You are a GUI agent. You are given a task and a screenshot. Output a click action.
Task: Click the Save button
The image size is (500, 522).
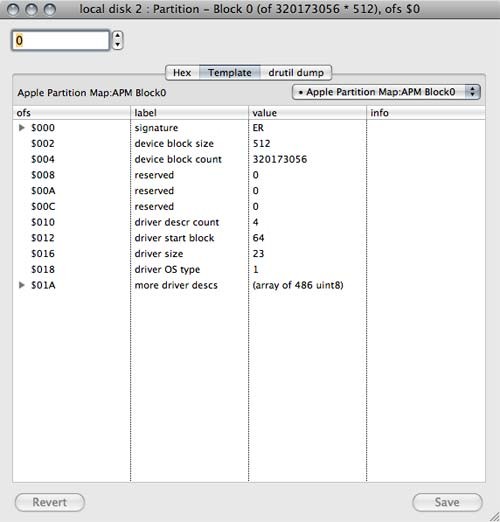click(447, 502)
